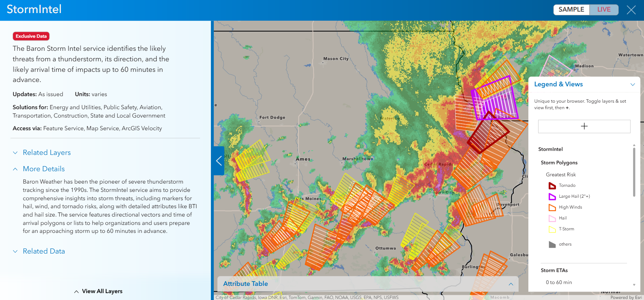
Task: Click the Madison map label
Action: [584, 66]
